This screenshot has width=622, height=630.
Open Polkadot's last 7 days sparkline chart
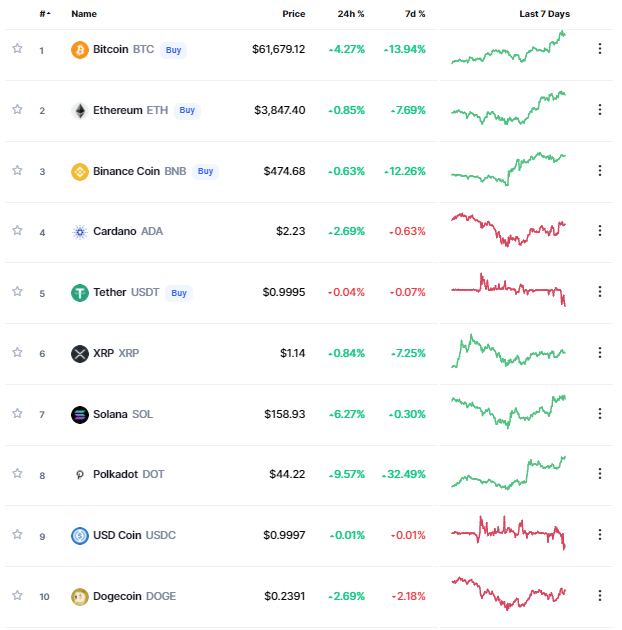(x=508, y=473)
